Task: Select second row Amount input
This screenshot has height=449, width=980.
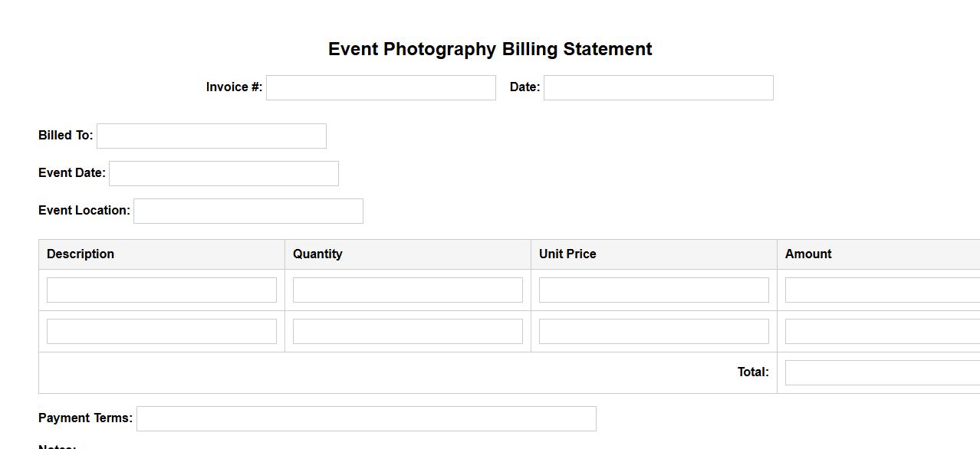Action: [x=882, y=331]
